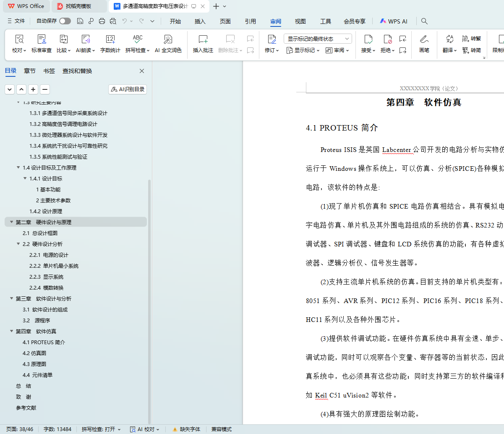Click 插入批注 insert comment icon
The image size is (504, 434).
tap(203, 40)
